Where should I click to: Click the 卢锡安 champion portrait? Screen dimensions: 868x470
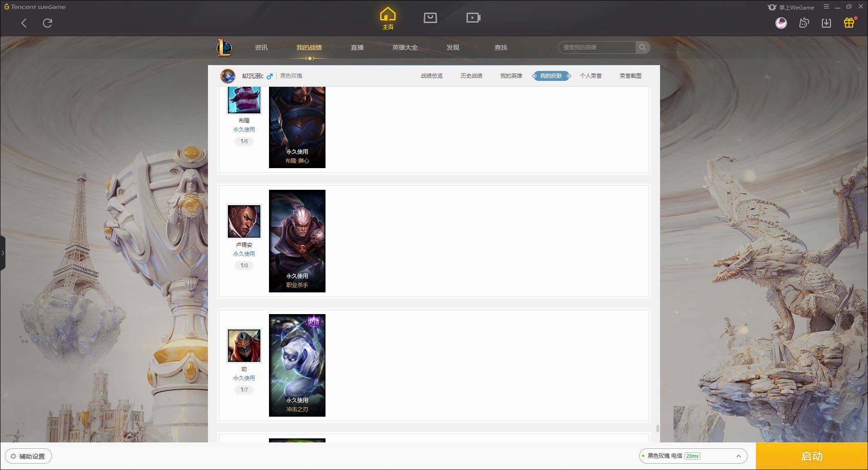(x=244, y=221)
